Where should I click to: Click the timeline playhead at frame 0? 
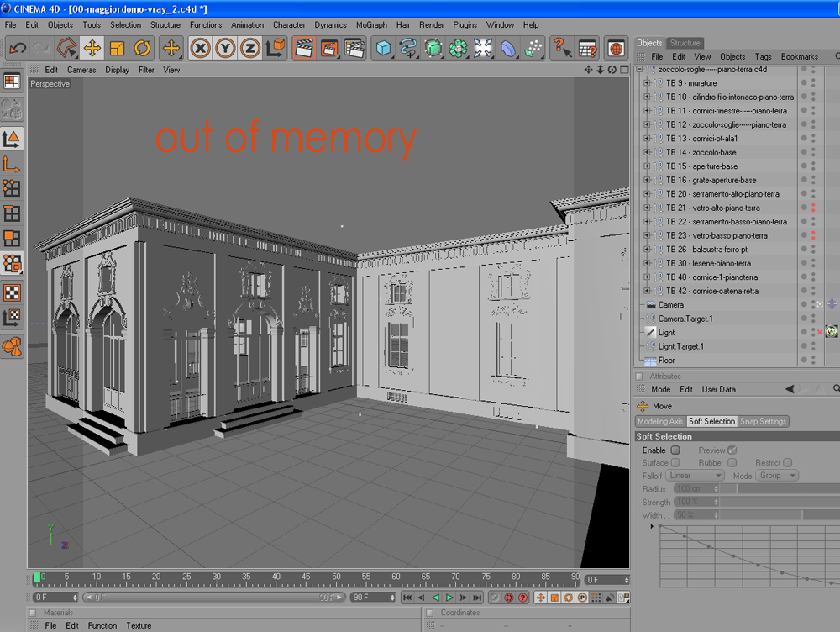(37, 577)
